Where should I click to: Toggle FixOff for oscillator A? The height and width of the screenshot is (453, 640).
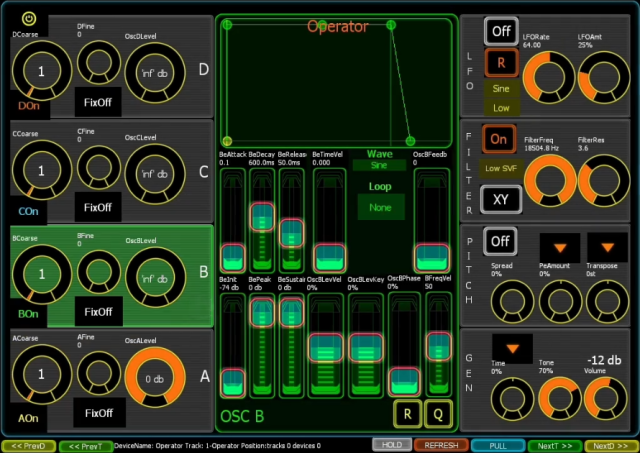point(99,413)
